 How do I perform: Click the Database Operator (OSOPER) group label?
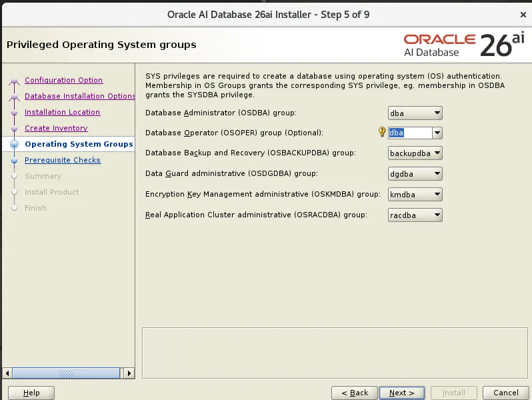[x=234, y=133]
